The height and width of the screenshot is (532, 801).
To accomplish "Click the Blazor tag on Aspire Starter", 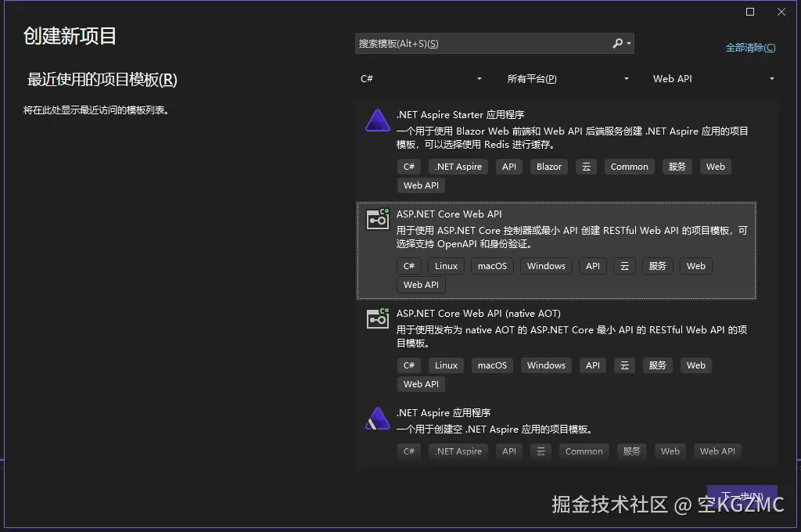I will pyautogui.click(x=548, y=167).
